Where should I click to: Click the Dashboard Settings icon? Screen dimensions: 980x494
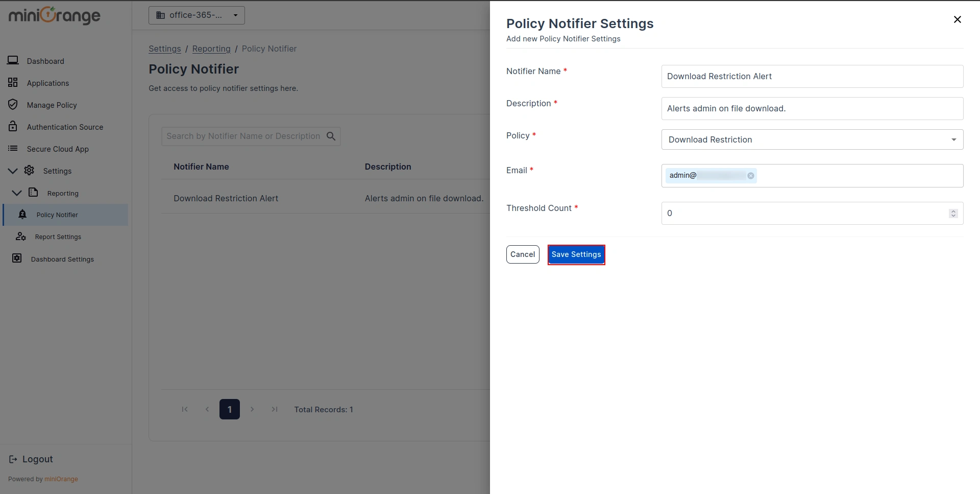click(17, 258)
